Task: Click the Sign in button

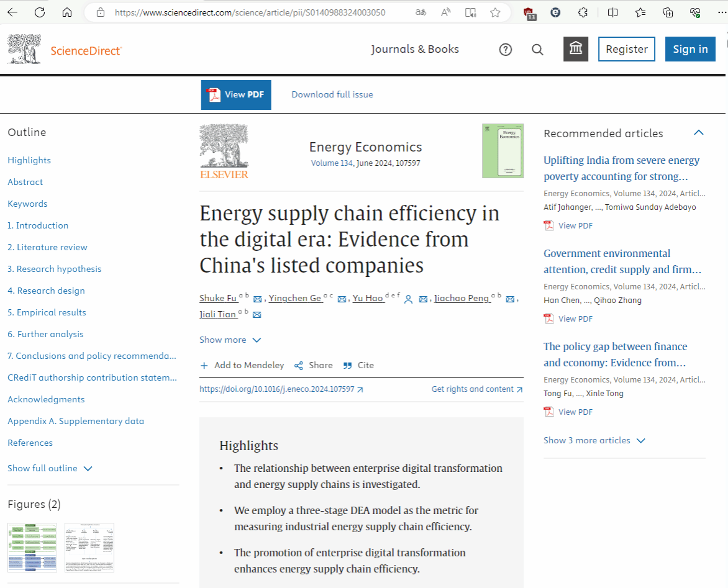Action: click(x=690, y=50)
